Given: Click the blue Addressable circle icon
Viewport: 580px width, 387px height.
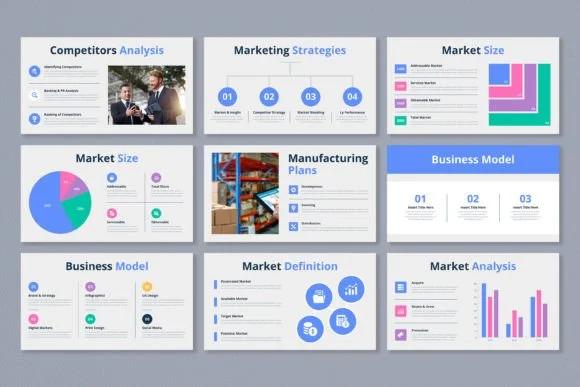Looking at the screenshot, I should 112,178.
